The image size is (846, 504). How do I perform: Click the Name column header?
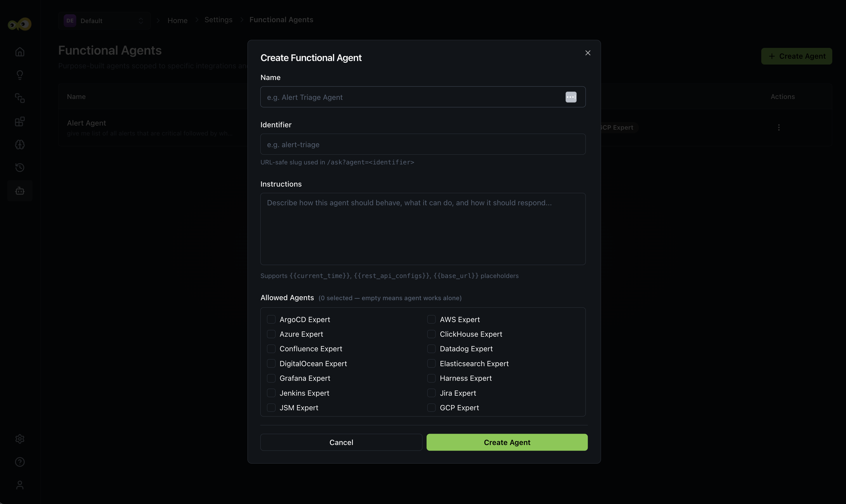pyautogui.click(x=76, y=97)
